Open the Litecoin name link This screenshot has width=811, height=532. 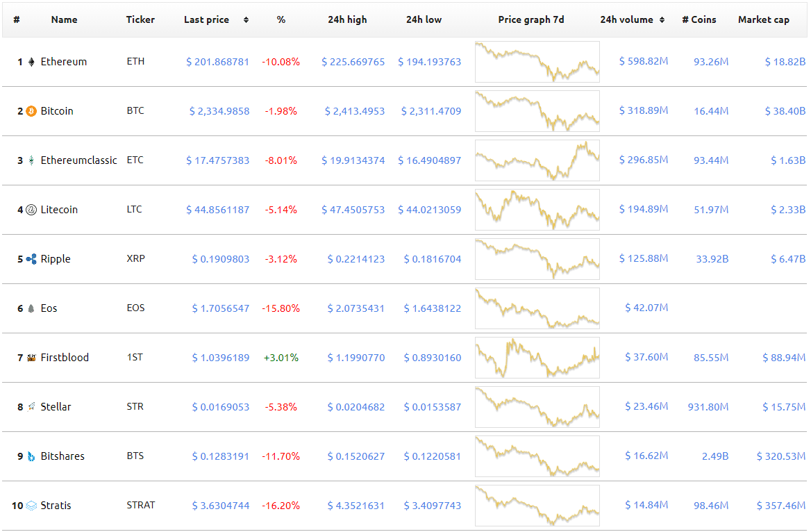point(59,210)
